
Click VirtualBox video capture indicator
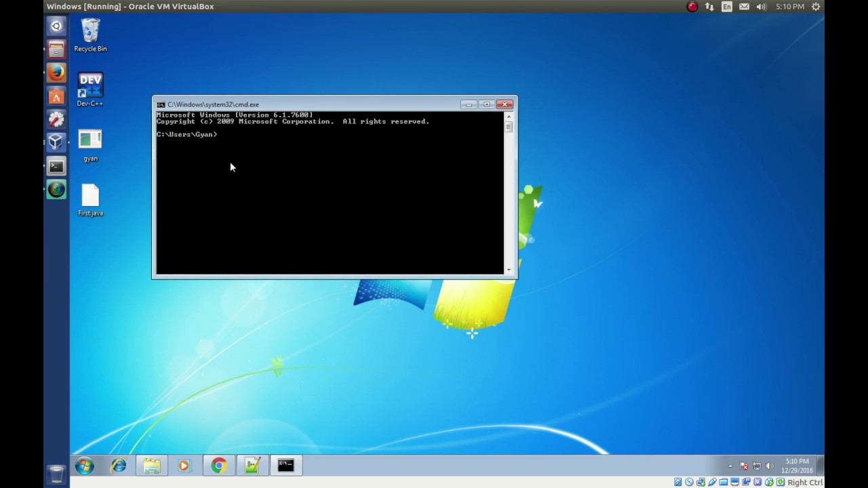(746, 482)
